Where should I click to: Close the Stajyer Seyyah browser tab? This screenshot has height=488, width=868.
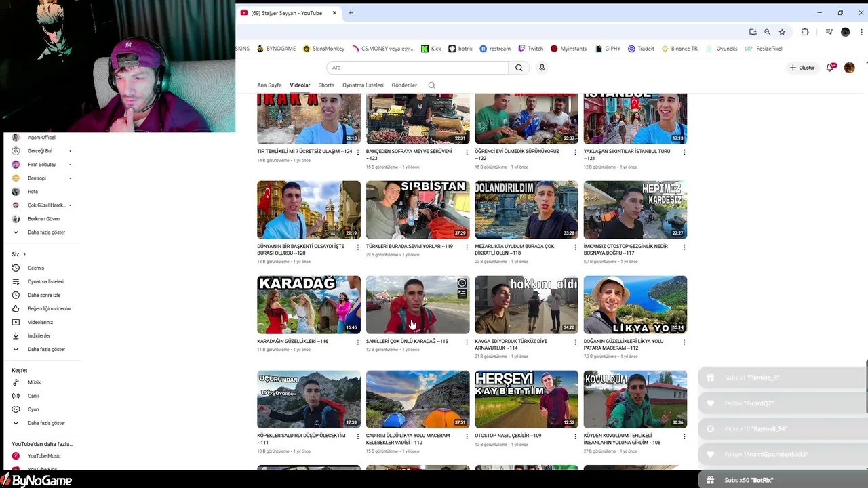[334, 13]
